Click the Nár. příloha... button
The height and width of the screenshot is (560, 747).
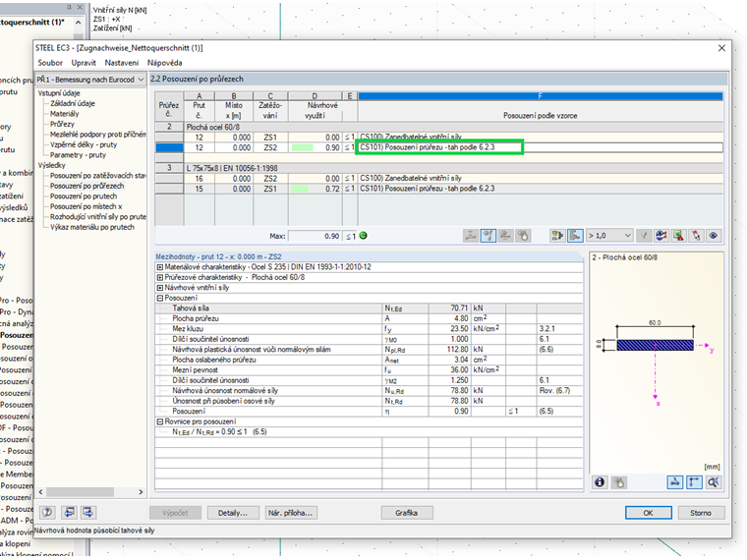[x=290, y=513]
